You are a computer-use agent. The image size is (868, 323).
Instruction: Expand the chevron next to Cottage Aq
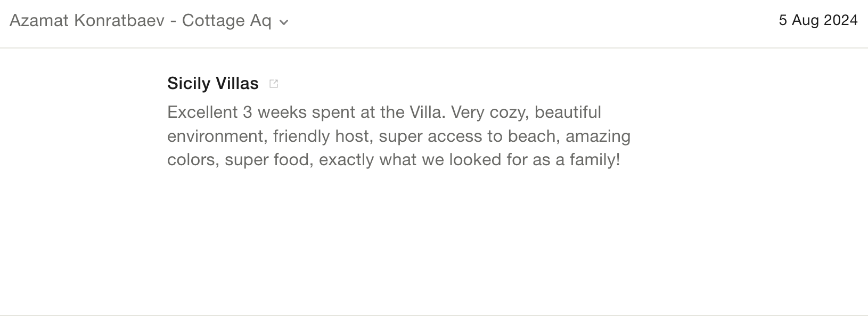click(x=284, y=22)
